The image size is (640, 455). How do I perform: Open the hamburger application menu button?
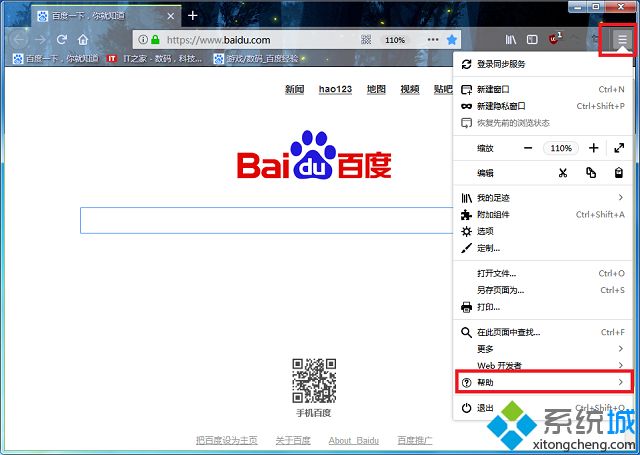coord(622,40)
